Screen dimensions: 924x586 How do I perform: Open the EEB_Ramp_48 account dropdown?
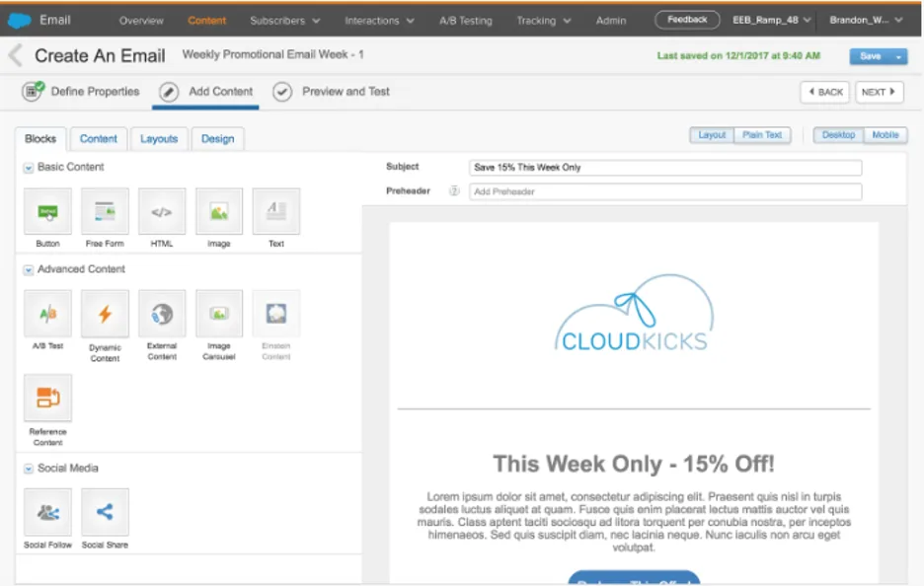[x=771, y=20]
